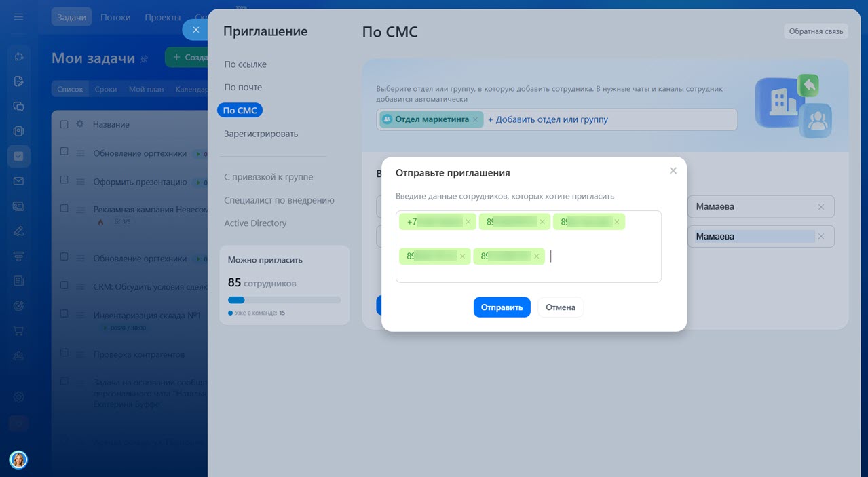
Task: Check the Задача на основании сообщения checkbox
Action: pyautogui.click(x=64, y=381)
